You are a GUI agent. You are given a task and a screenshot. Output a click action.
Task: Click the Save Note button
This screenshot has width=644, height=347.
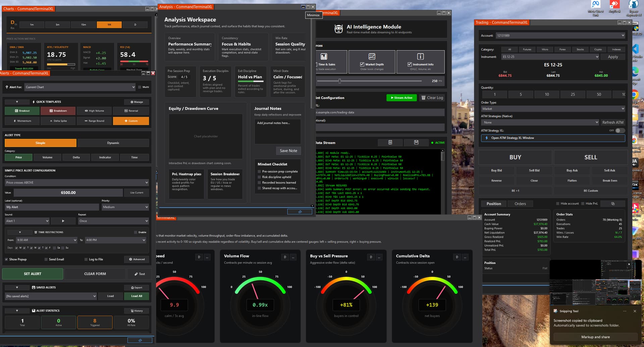[288, 151]
